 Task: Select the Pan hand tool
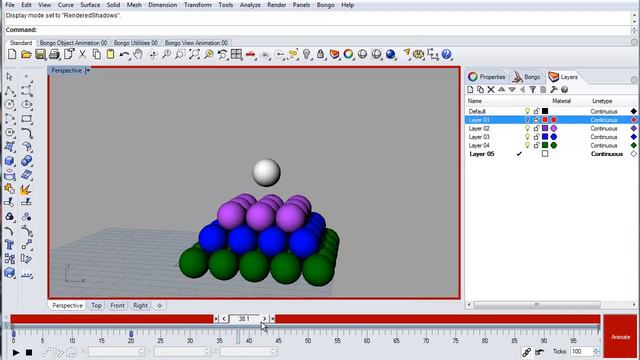pyautogui.click(x=138, y=54)
